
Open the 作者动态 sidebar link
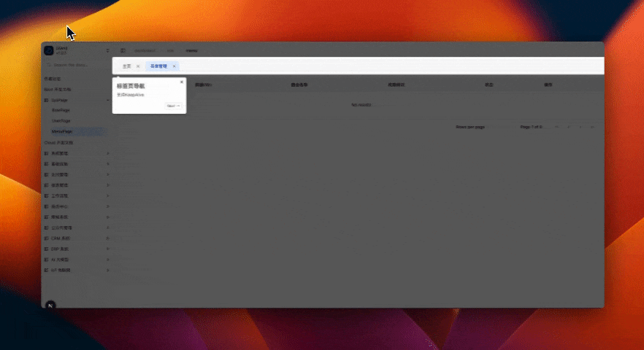(x=53, y=79)
